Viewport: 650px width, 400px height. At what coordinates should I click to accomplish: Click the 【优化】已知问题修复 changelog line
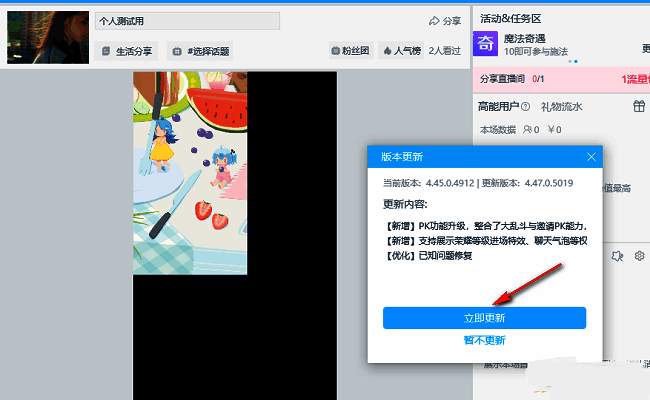(x=428, y=255)
